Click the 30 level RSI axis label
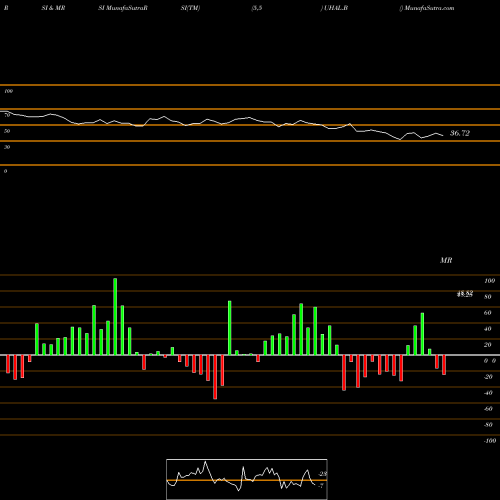This screenshot has height=500, width=500. click(x=7, y=147)
